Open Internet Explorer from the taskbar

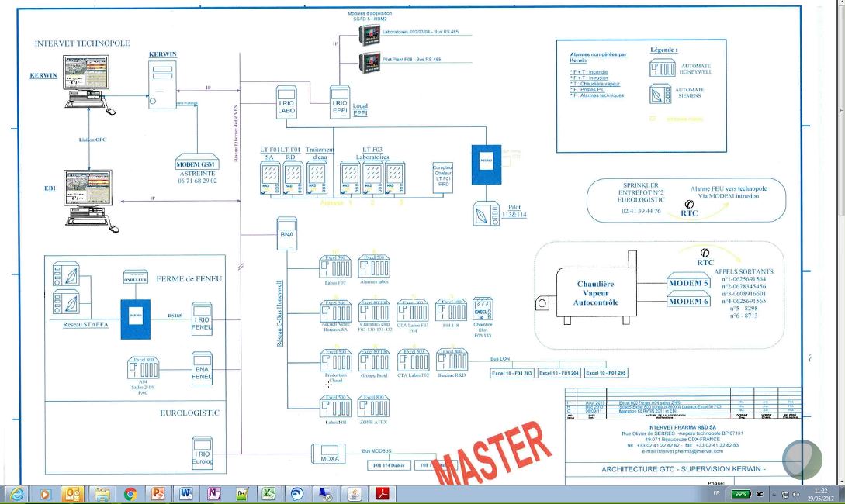click(x=16, y=494)
